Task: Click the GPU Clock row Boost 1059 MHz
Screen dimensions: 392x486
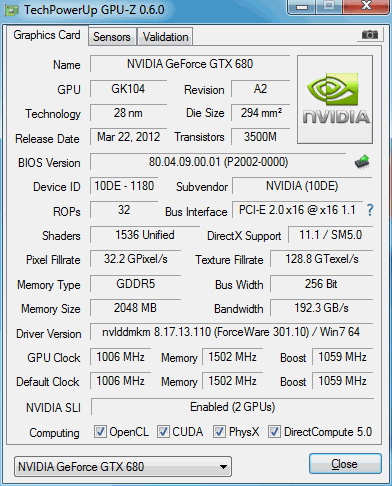Action: click(342, 357)
